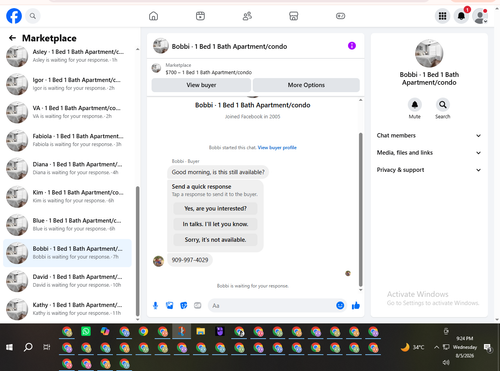500x371 pixels.
Task: Expand the Media, files and links section
Action: (x=429, y=153)
